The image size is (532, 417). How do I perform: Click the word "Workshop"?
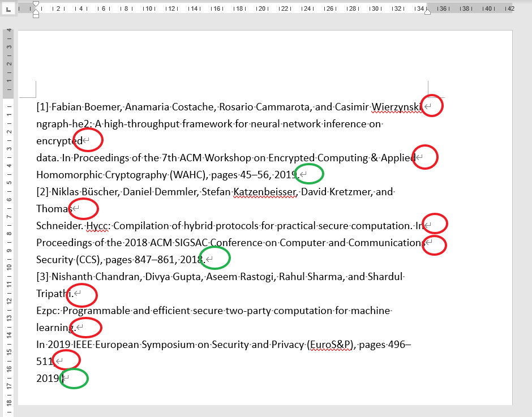(228, 158)
